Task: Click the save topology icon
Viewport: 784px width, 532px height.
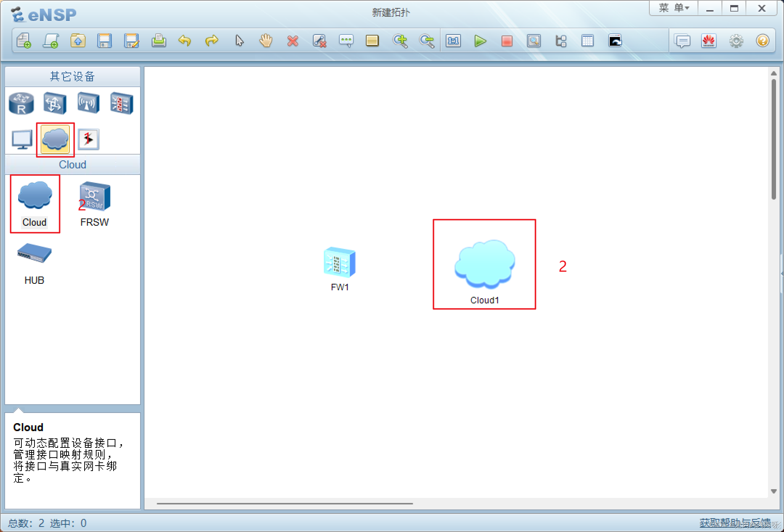Action: tap(104, 41)
